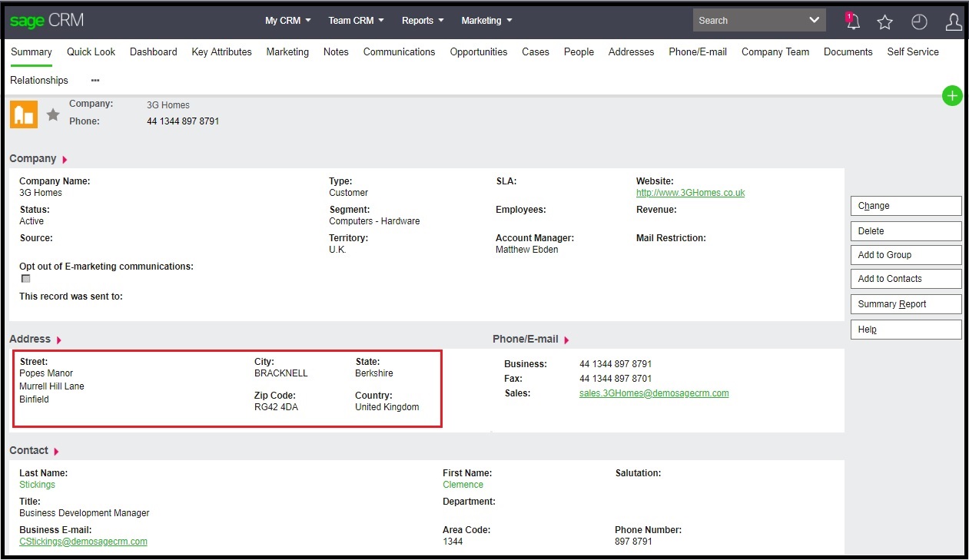Click the city value BRACKNELL
The height and width of the screenshot is (560, 969).
280,373
